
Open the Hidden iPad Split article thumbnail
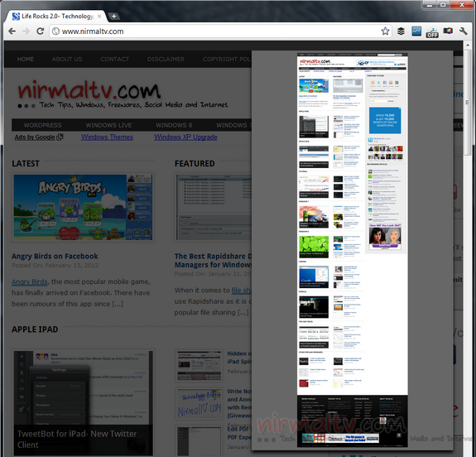pyautogui.click(x=200, y=366)
